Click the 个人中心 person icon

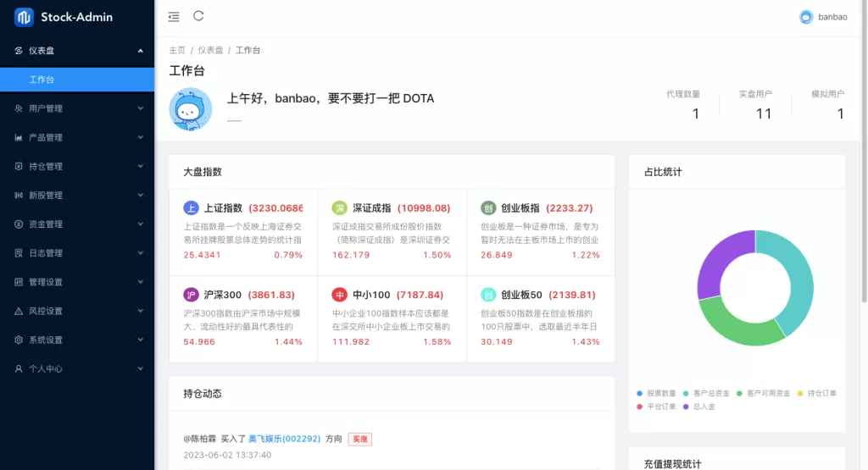point(19,369)
